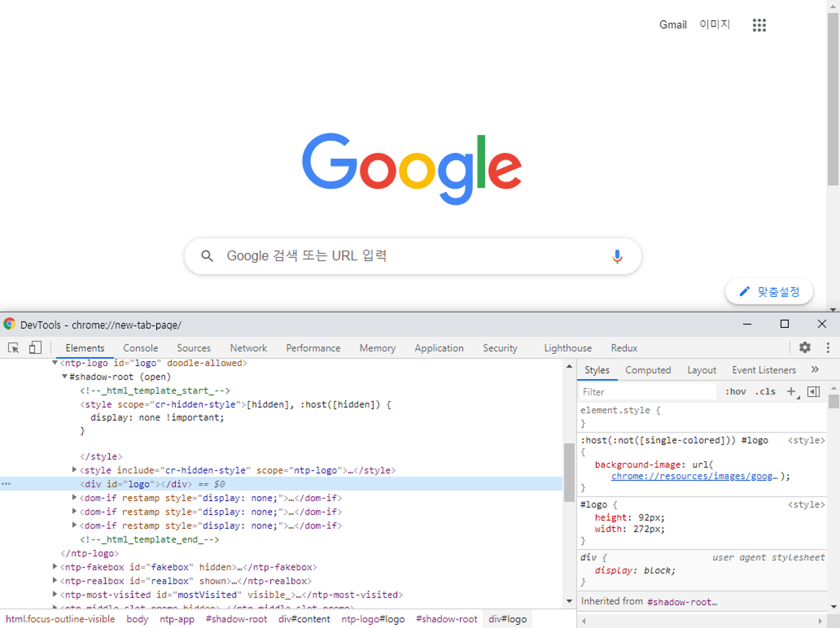Image resolution: width=840 pixels, height=628 pixels.
Task: Select the Styles pane tab
Action: pos(597,370)
